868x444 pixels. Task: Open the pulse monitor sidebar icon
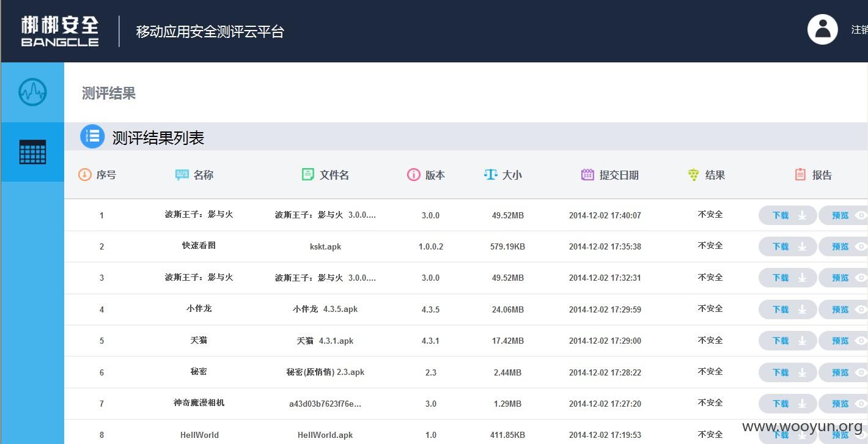pos(32,92)
